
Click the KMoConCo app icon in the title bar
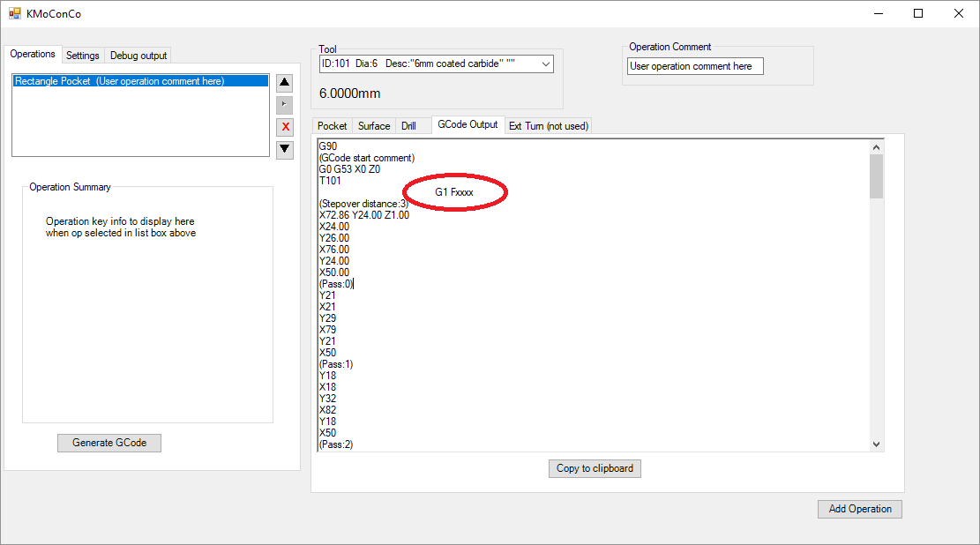click(15, 14)
